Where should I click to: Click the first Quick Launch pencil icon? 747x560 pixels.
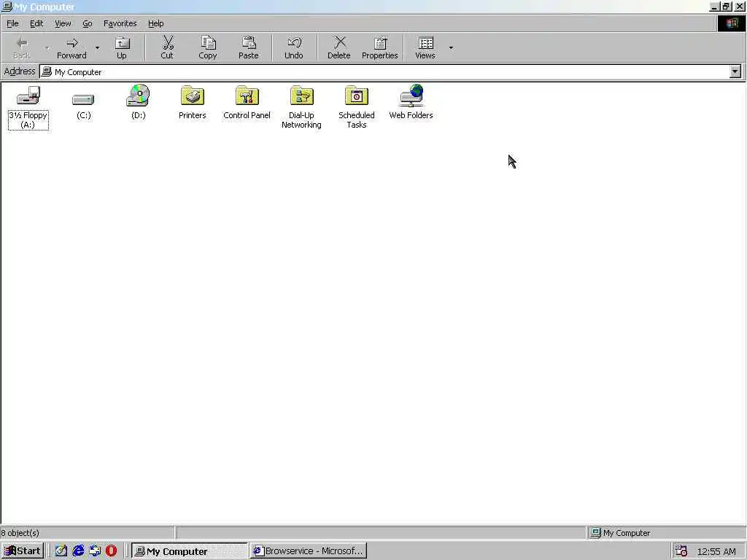[61, 551]
